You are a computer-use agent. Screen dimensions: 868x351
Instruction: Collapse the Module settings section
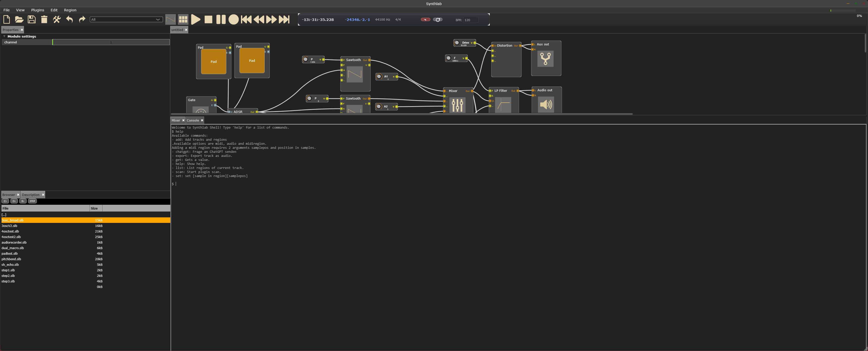[x=4, y=36]
